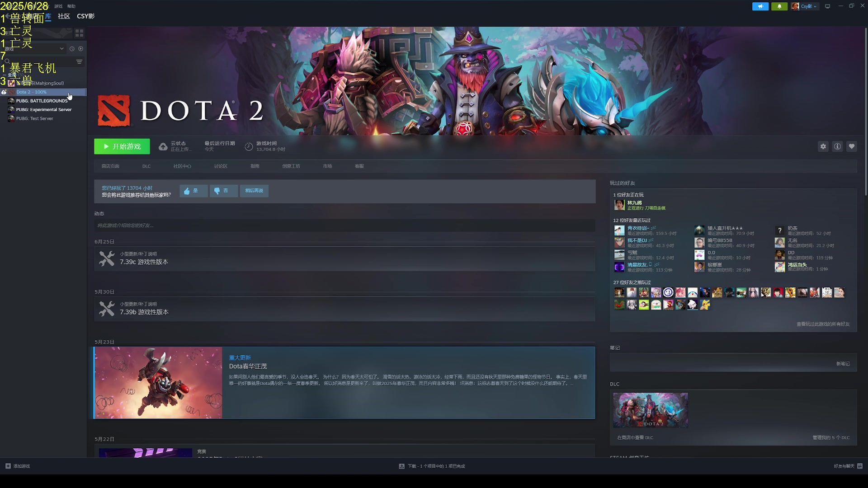Open the 讨论区 discussions tab
The width and height of the screenshot is (868, 488).
[221, 166]
